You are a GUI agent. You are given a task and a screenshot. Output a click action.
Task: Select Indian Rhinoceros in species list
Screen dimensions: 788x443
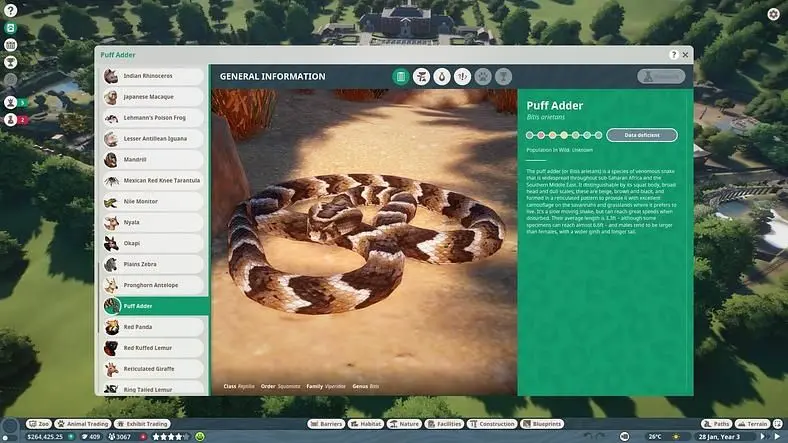(x=154, y=76)
